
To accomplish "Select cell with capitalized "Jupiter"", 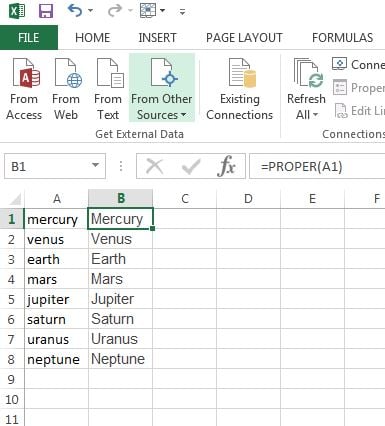I will 121,299.
